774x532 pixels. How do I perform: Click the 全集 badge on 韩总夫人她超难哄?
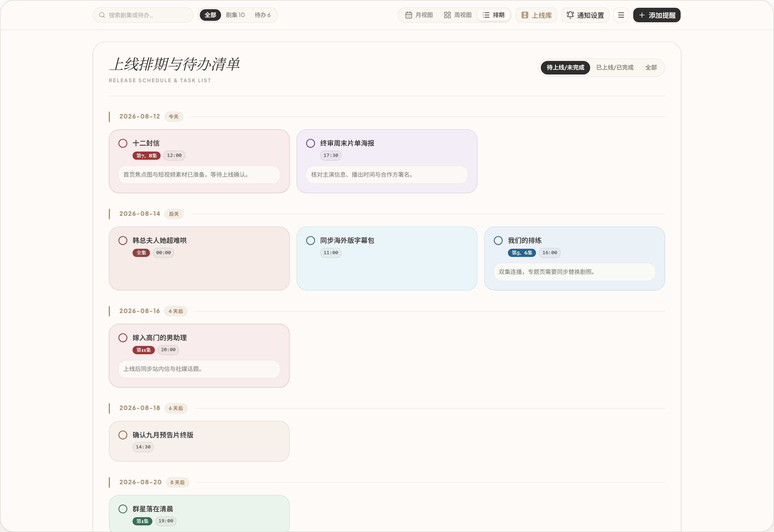pos(141,253)
